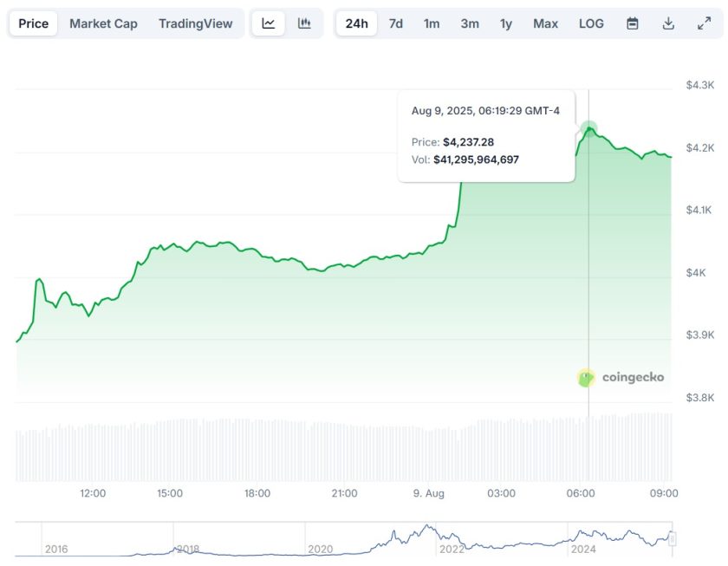Set chart range to 3m
This screenshot has width=728, height=566.
click(470, 23)
